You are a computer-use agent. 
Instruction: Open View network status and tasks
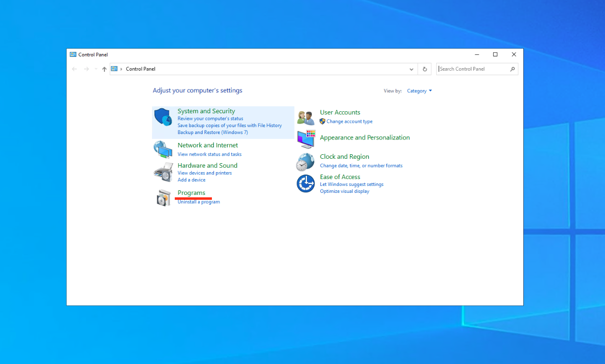(209, 154)
